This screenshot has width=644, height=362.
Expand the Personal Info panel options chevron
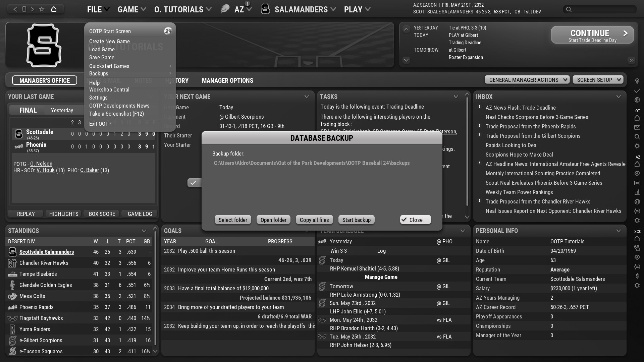coord(619,231)
